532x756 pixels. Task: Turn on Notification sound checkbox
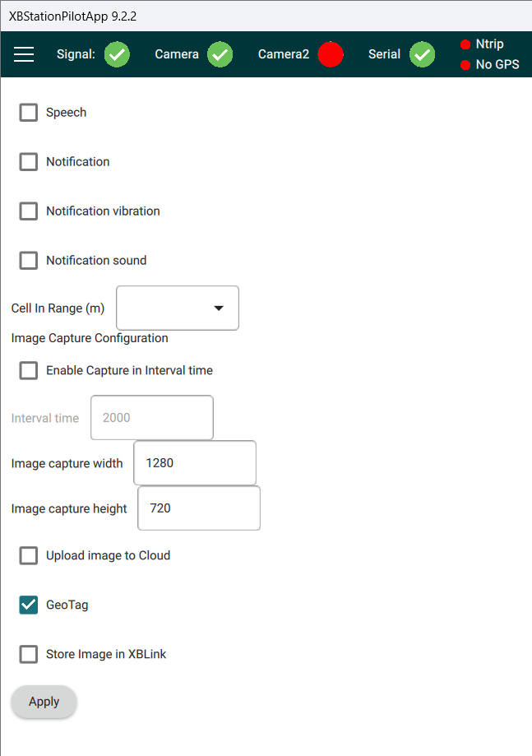pos(29,261)
